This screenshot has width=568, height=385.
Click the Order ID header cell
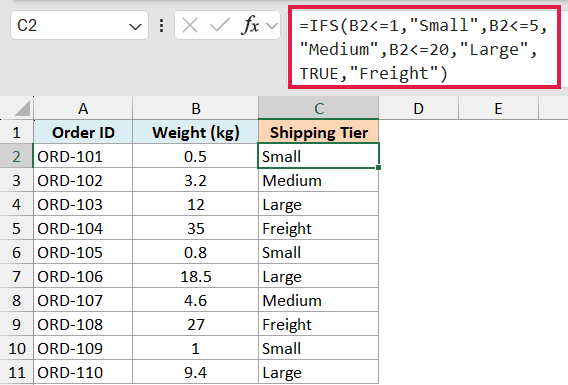(x=83, y=133)
